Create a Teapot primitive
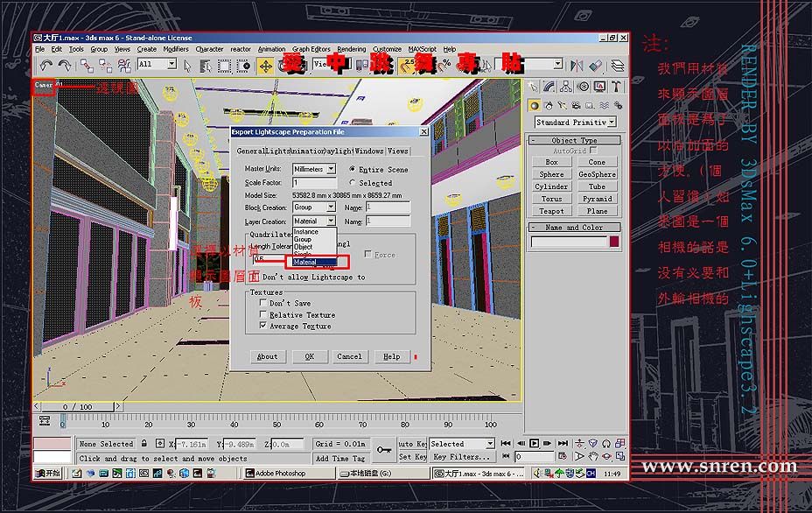Viewport: 812px width, 513px height. (551, 211)
